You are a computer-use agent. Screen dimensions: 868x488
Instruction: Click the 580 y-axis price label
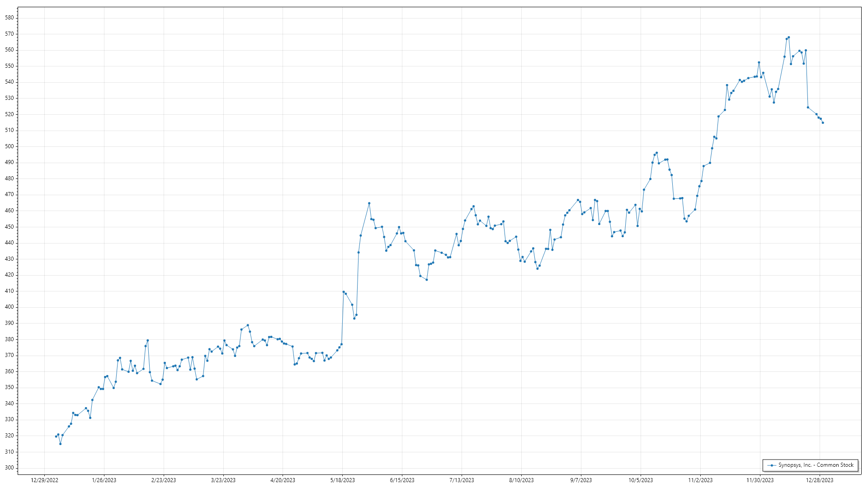click(x=9, y=18)
